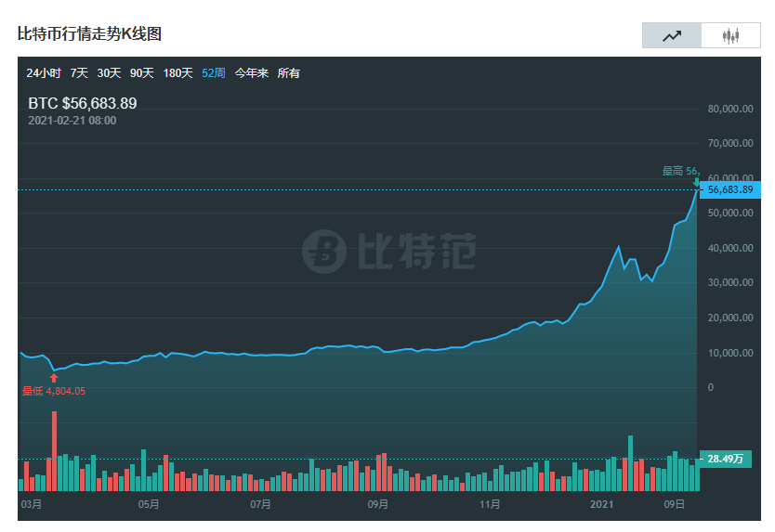Click the tallest red volume bar in March
The image size is (775, 532).
[x=55, y=451]
